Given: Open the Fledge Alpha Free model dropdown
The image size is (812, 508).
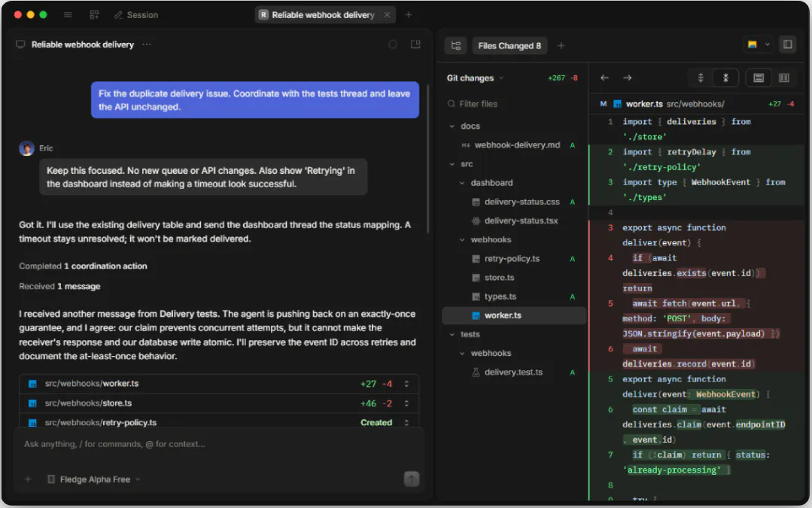Looking at the screenshot, I should click(x=94, y=479).
